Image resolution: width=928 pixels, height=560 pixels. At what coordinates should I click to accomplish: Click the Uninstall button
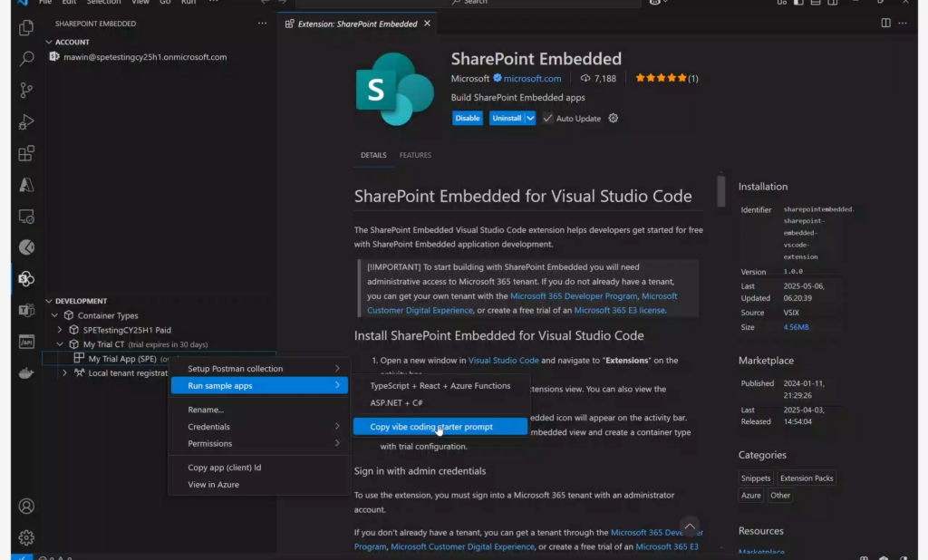click(507, 118)
